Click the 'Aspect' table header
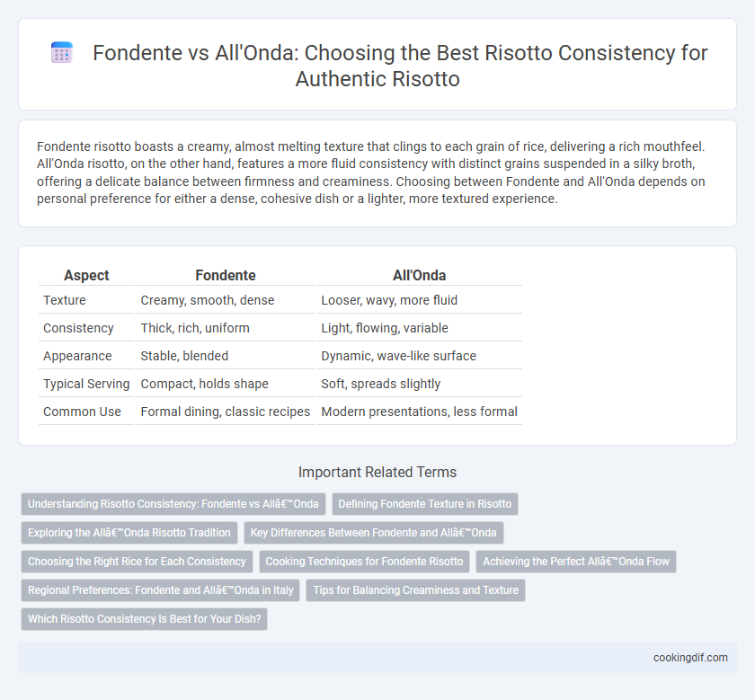755x700 pixels. (86, 275)
